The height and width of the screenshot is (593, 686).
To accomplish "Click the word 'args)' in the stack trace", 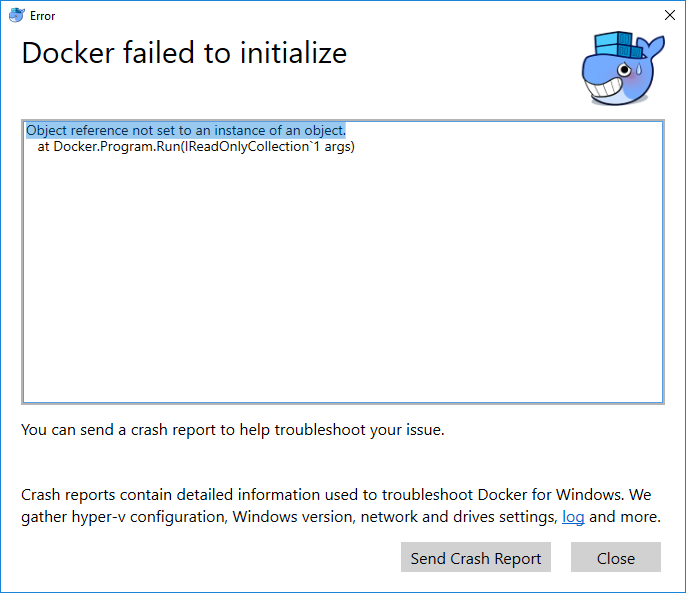I will pos(339,147).
